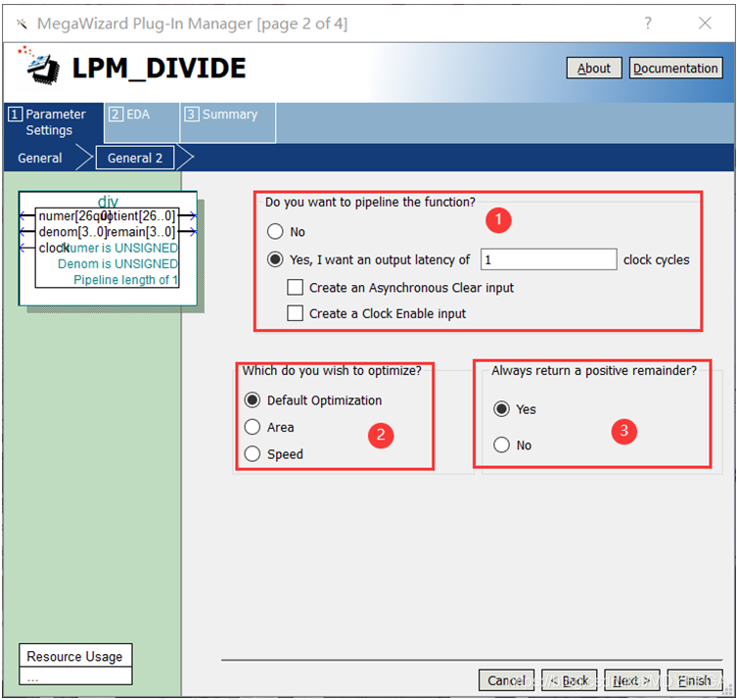
Task: Choose Area optimization radio button
Action: [252, 427]
